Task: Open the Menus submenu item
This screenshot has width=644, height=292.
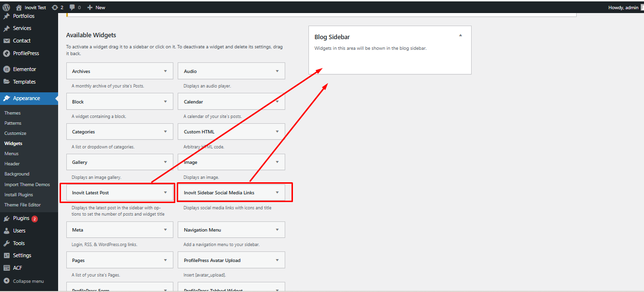Action: [12, 153]
